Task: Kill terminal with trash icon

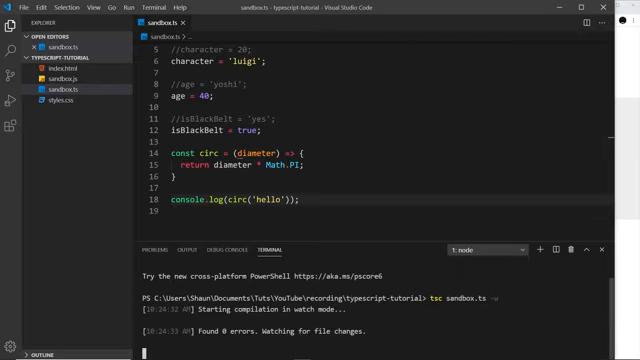Action: tap(571, 249)
